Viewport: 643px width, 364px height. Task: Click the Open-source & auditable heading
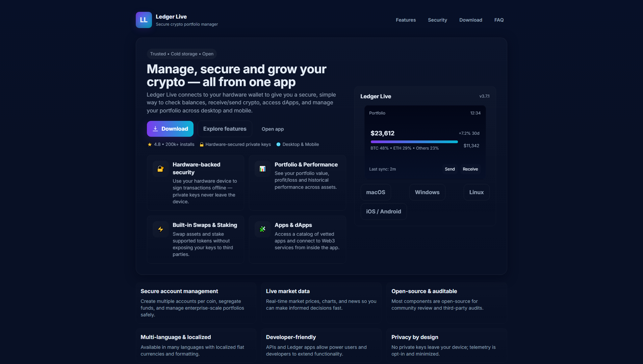point(424,291)
